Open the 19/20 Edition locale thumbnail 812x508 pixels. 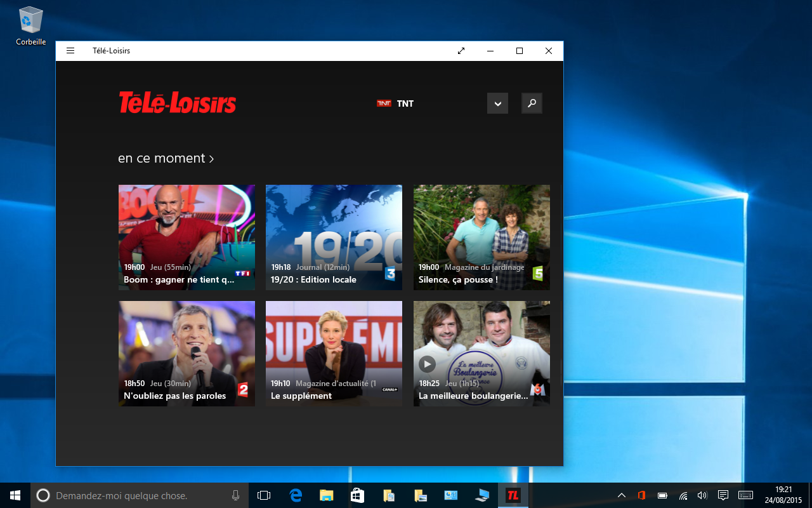click(334, 237)
